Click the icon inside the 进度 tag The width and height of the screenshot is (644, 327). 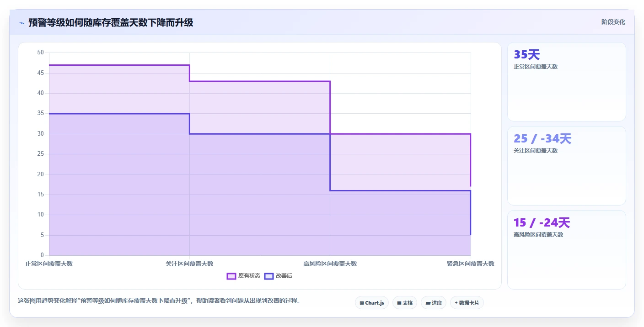pos(428,303)
